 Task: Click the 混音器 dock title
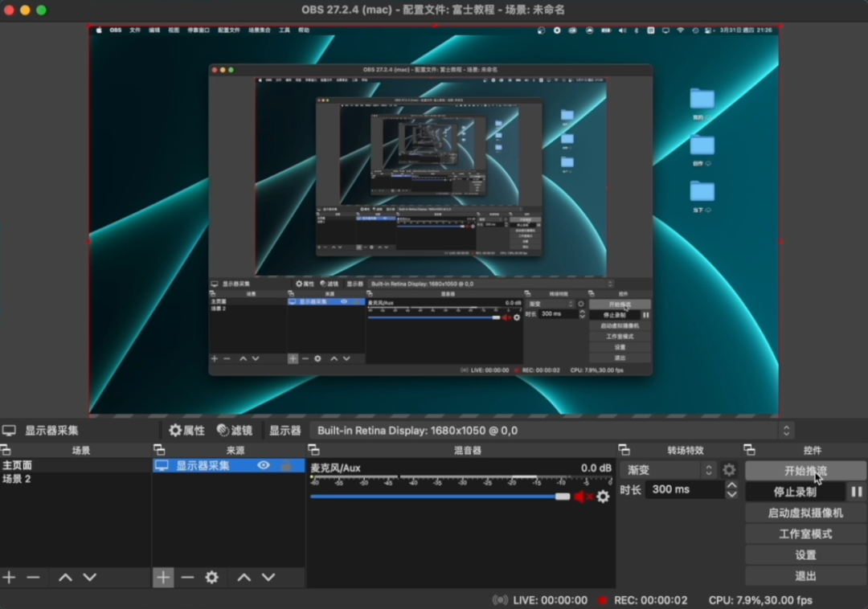tap(468, 450)
